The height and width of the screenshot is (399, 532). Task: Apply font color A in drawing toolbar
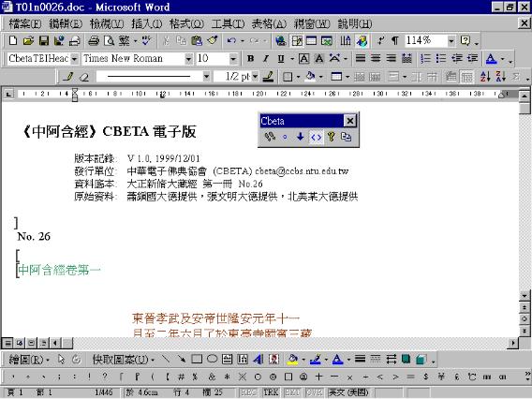[x=337, y=359]
